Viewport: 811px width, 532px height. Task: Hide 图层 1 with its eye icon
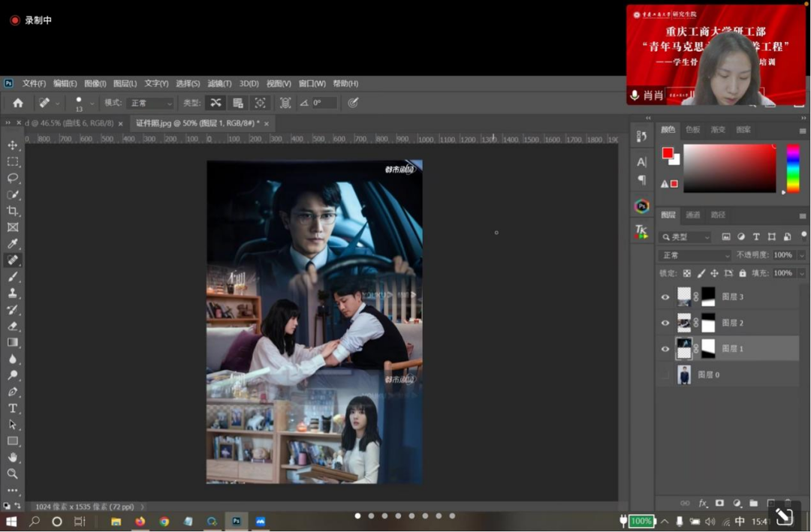[665, 348]
